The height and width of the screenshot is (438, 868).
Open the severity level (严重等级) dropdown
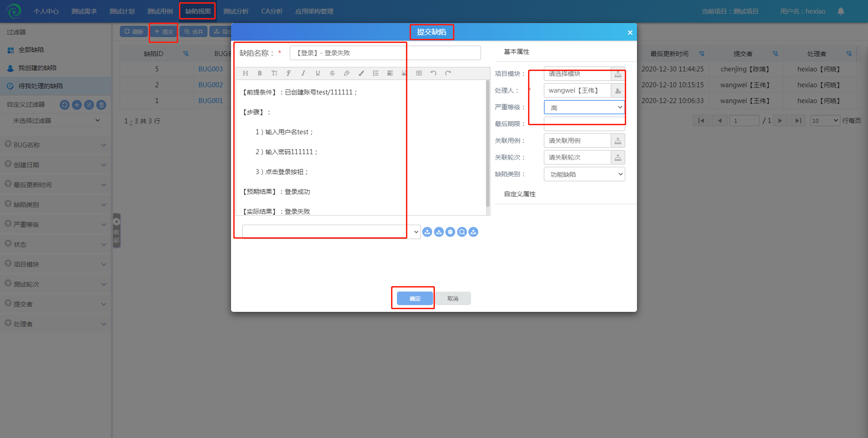[584, 108]
